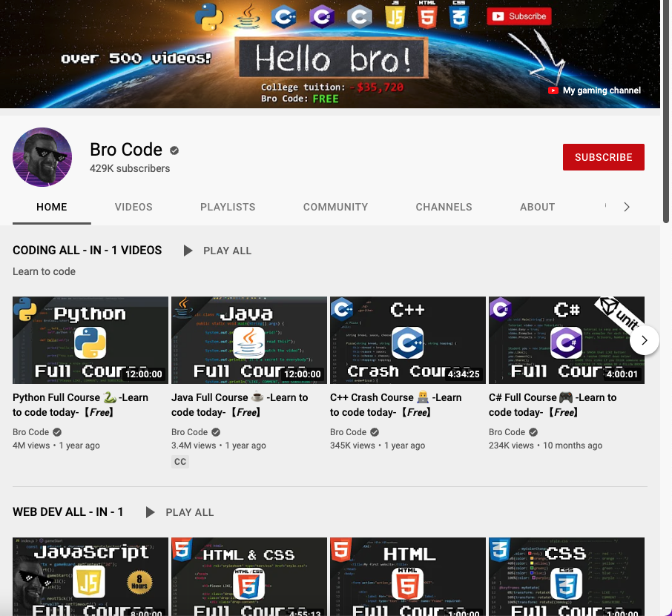Switch to the VIDEOS tab
This screenshot has width=672, height=616.
pyautogui.click(x=134, y=207)
